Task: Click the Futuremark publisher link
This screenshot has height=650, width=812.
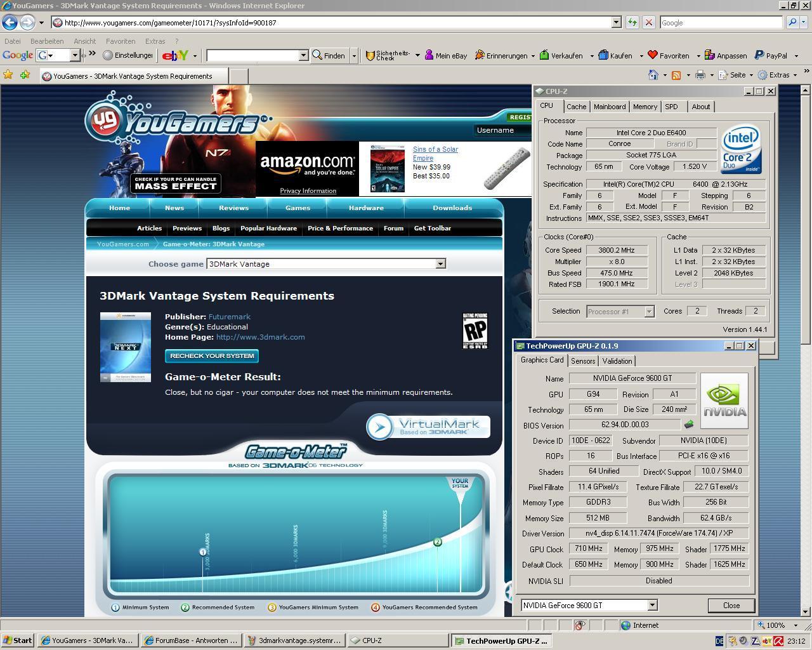Action: (229, 316)
